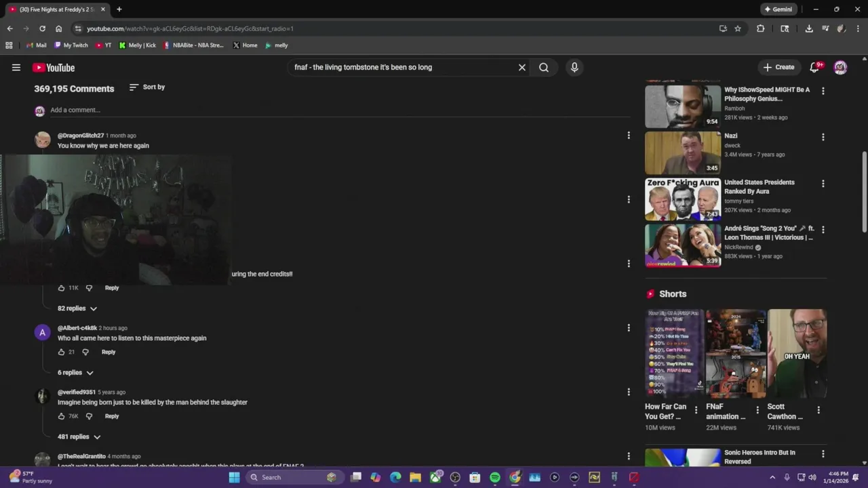Open the YouTube hamburger guide menu
868x488 pixels.
(16, 67)
